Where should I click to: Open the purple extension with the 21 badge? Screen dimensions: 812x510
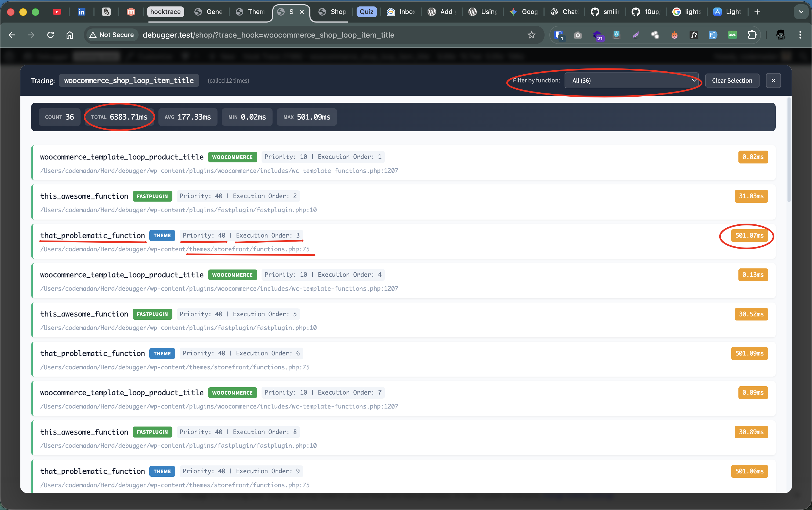click(597, 35)
